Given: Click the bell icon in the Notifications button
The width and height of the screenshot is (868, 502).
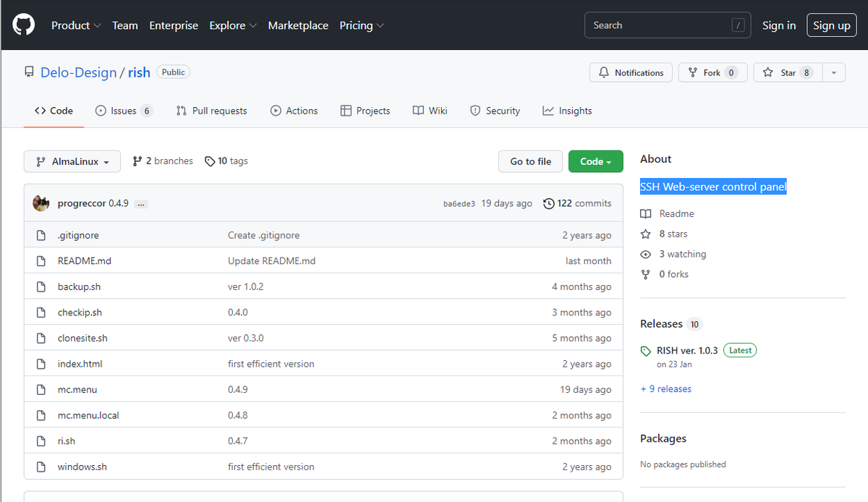Looking at the screenshot, I should click(604, 72).
